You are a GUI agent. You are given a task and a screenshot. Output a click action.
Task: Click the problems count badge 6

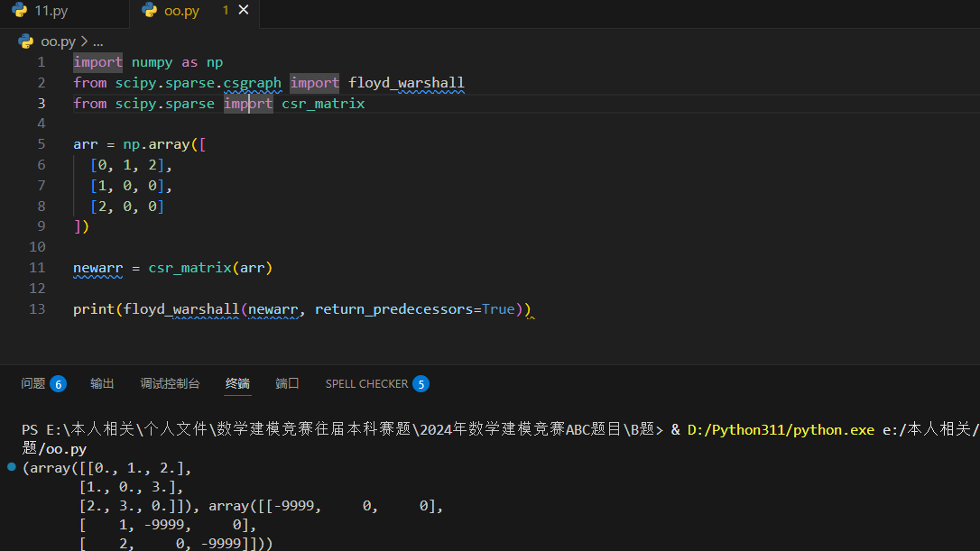click(58, 383)
